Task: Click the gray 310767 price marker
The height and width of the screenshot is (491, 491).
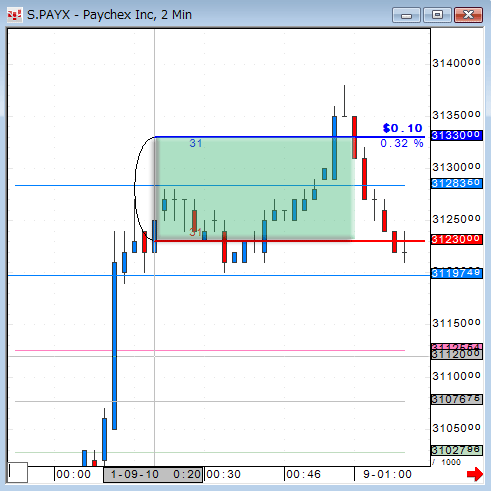Action: click(x=456, y=399)
